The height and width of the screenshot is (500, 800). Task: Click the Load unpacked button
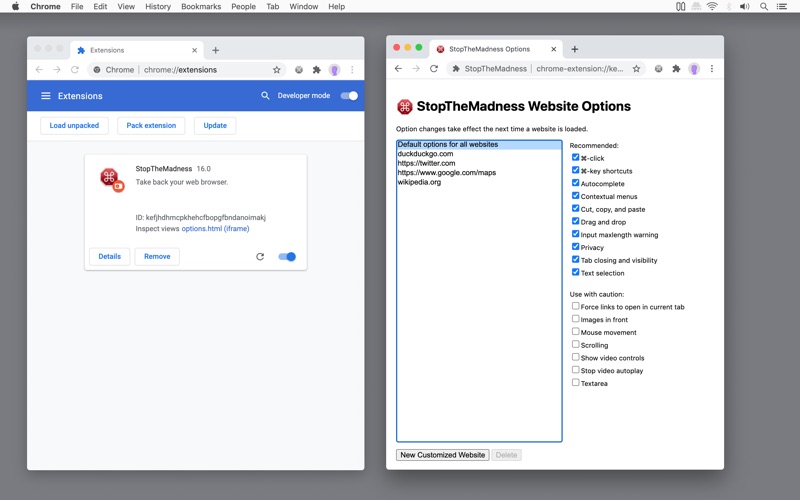tap(74, 126)
